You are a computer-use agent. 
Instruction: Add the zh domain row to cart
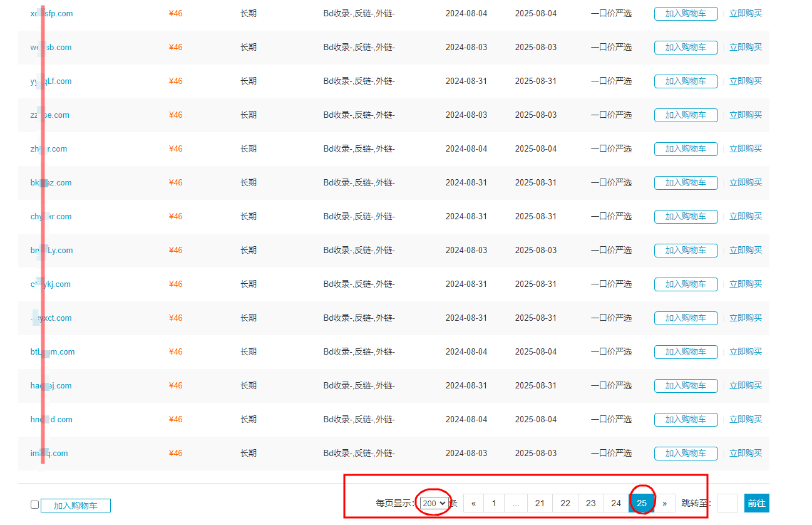pos(686,148)
